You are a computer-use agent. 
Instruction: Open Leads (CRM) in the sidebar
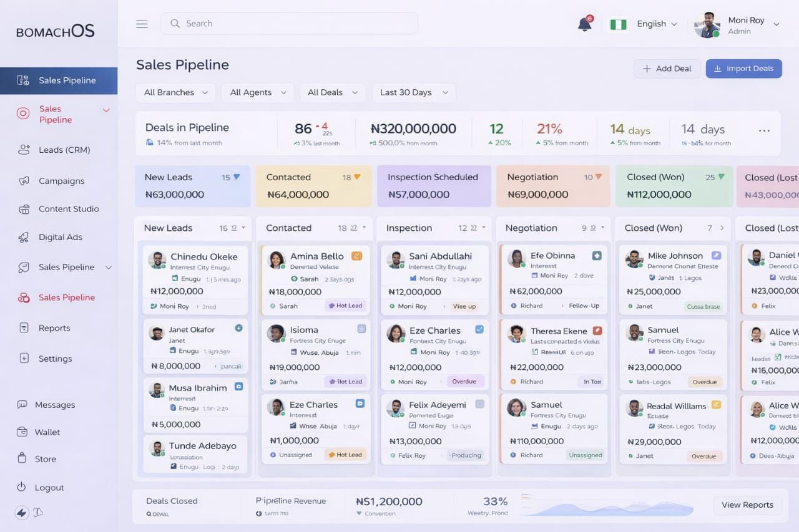64,150
